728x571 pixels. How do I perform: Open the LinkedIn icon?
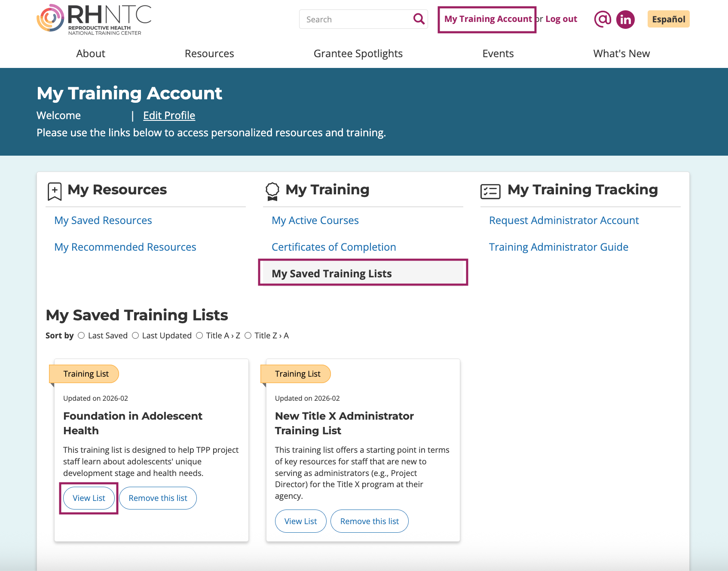tap(626, 19)
